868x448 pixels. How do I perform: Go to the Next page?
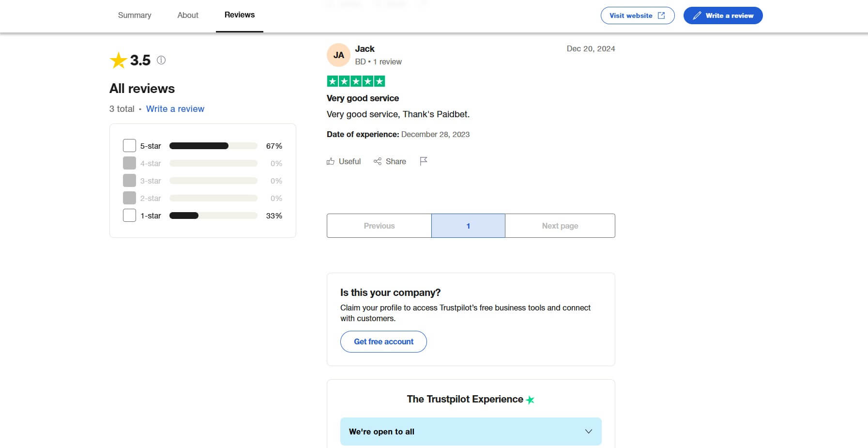click(x=560, y=226)
